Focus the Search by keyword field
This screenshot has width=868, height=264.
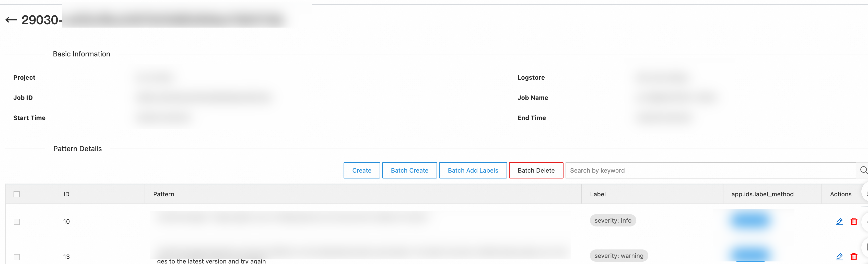click(711, 170)
